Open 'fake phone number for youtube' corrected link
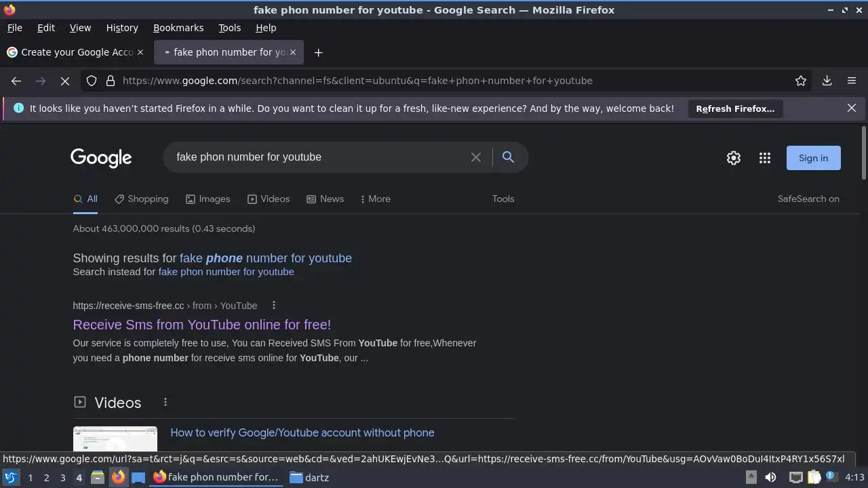 (266, 258)
